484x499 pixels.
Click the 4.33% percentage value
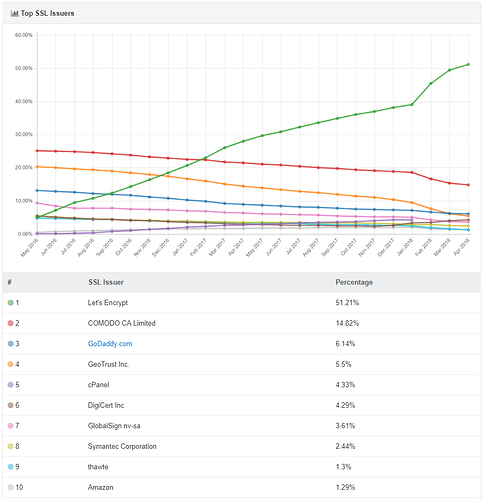pyautogui.click(x=345, y=385)
